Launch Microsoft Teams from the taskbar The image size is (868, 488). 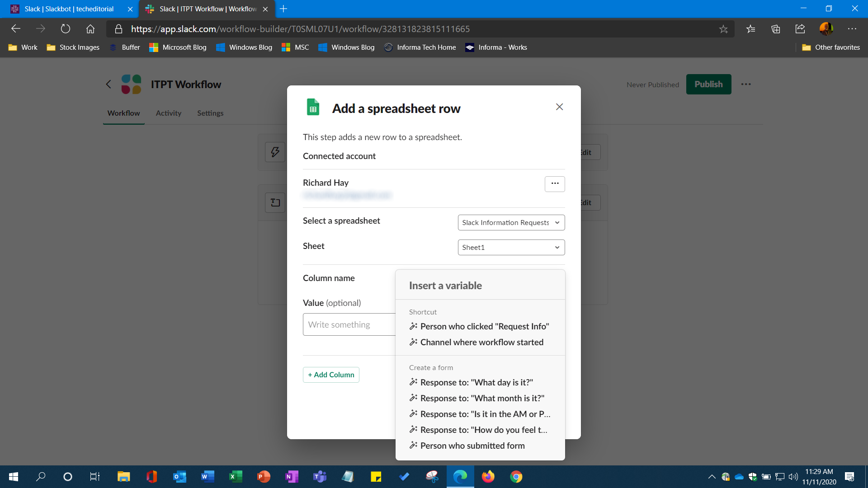coord(320,477)
